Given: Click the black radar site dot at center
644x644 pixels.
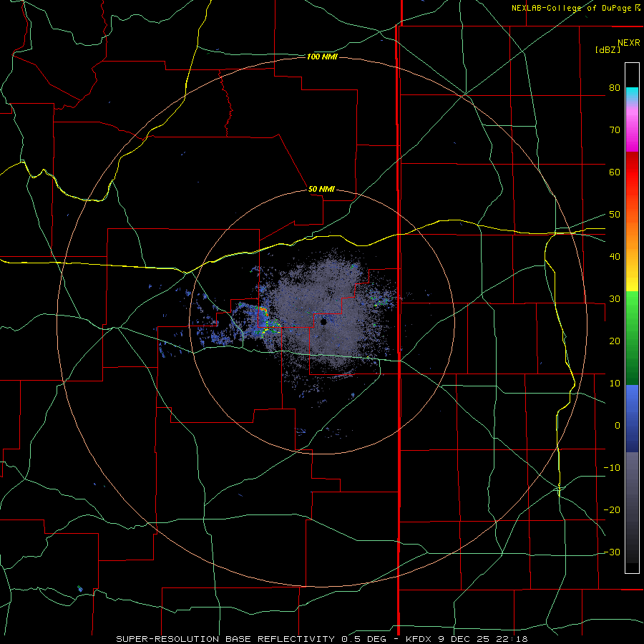Looking at the screenshot, I should point(323,321).
